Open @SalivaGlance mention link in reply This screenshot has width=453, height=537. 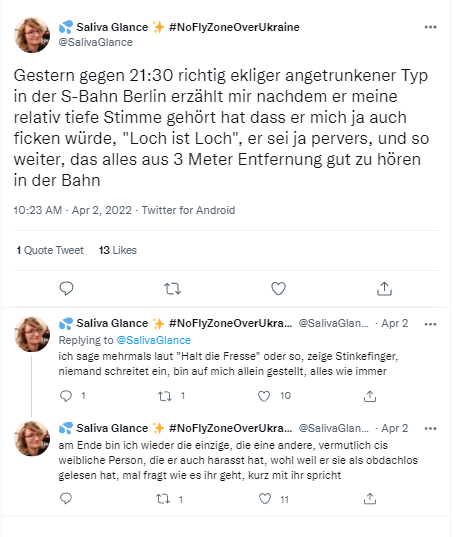point(154,340)
